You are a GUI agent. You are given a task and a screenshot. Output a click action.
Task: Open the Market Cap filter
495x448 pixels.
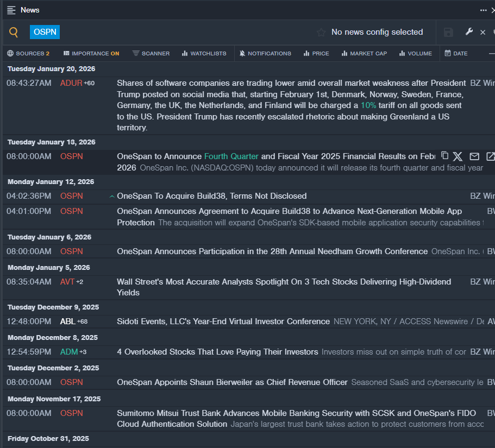click(364, 54)
